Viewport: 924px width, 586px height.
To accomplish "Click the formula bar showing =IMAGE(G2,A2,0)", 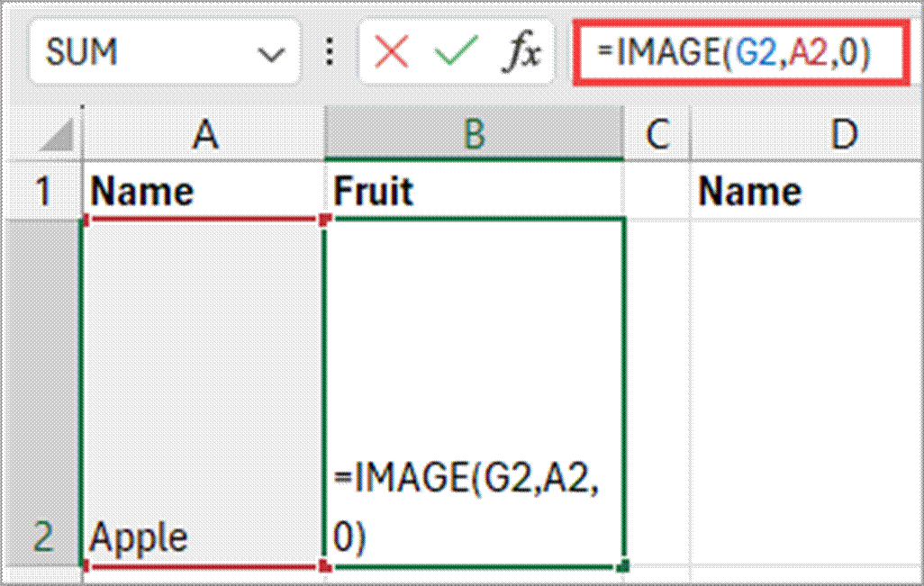I will click(738, 54).
